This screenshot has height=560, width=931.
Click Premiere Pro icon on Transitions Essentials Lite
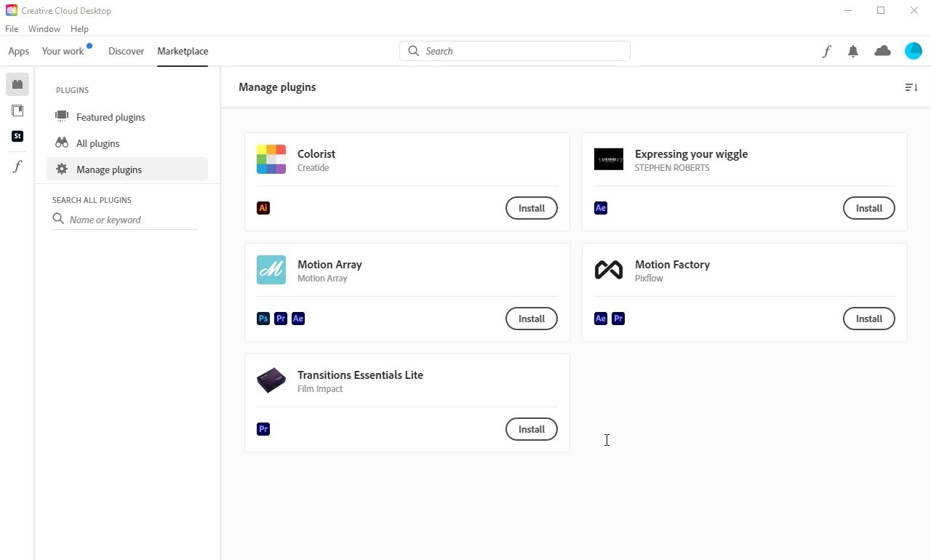(263, 429)
